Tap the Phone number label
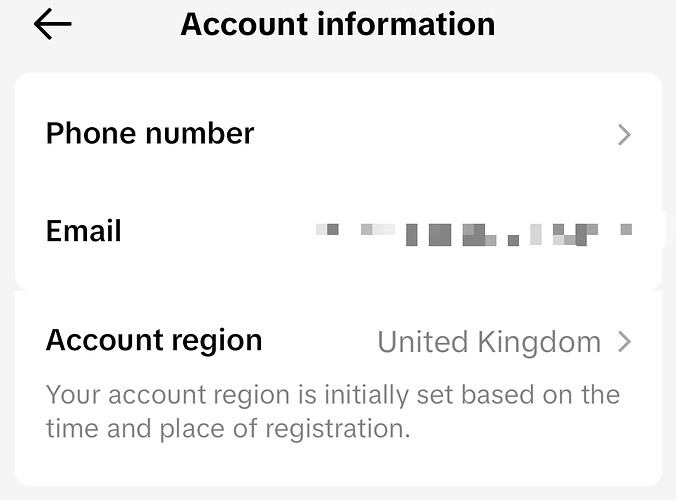This screenshot has height=500, width=676. coord(150,134)
